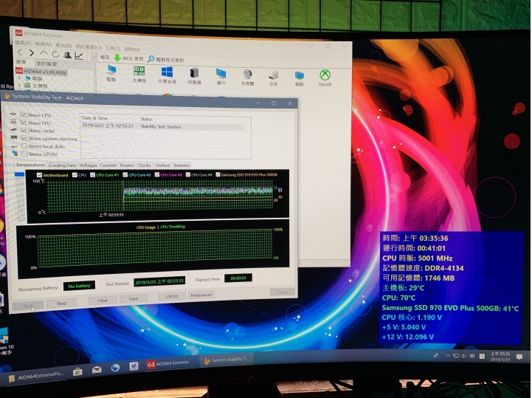The height and width of the screenshot is (398, 532).
Task: Open 檢視(V) menu in AIDA64 Extreme
Action: 43,44
